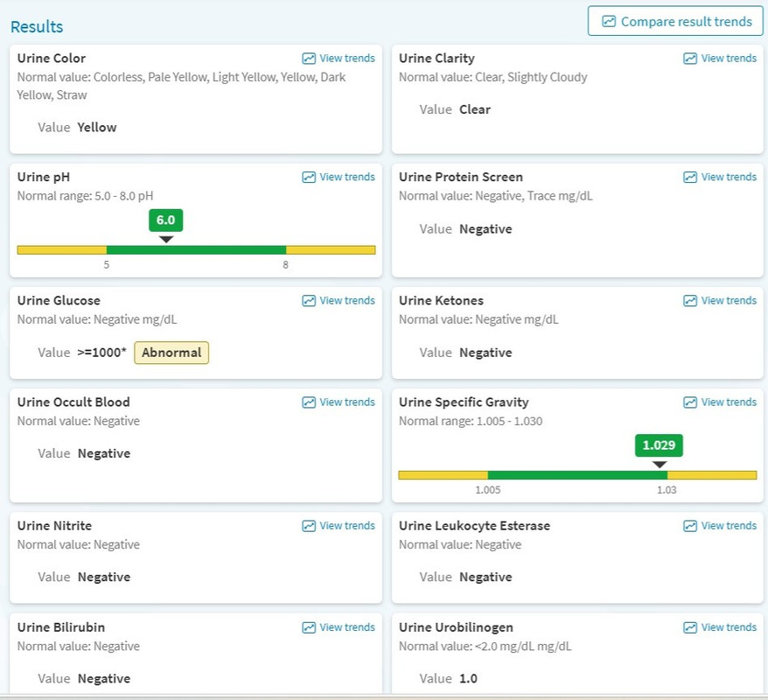The image size is (768, 700).
Task: Click the 1.0 value in Urine Urobilinogen
Action: 468,679
